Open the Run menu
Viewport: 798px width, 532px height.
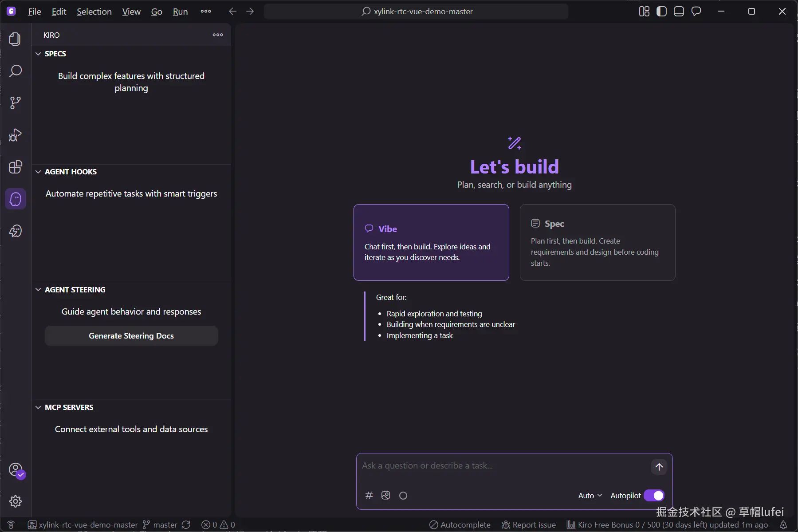coord(180,12)
